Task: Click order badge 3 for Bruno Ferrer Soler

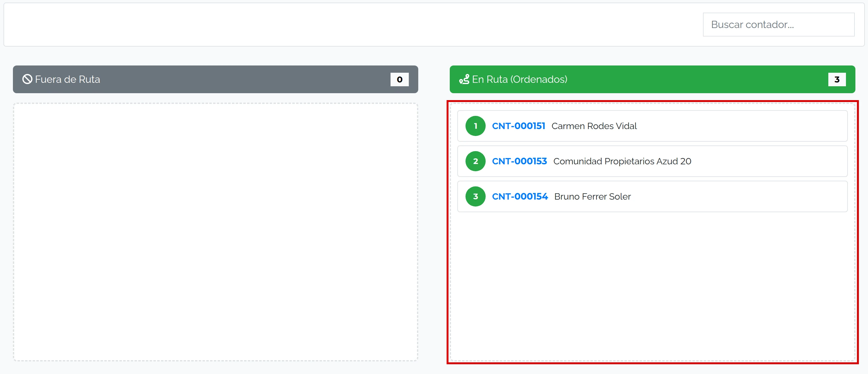Action: [476, 196]
